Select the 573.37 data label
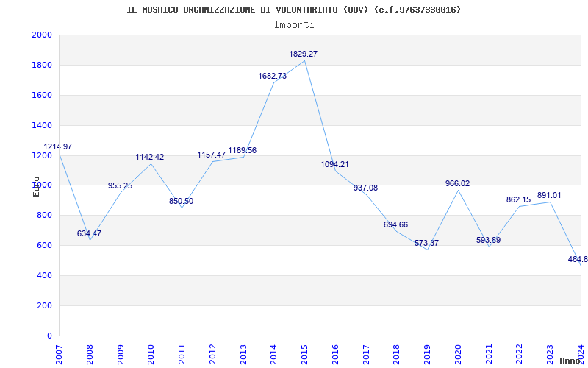588x368 pixels. (426, 244)
